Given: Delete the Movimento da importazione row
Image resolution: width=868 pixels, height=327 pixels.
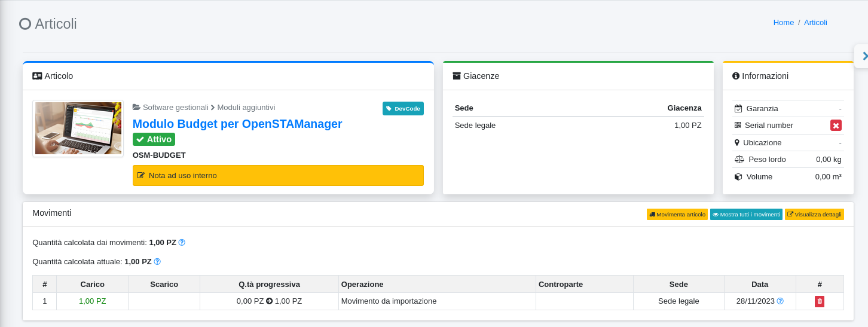Looking at the screenshot, I should coord(819,301).
